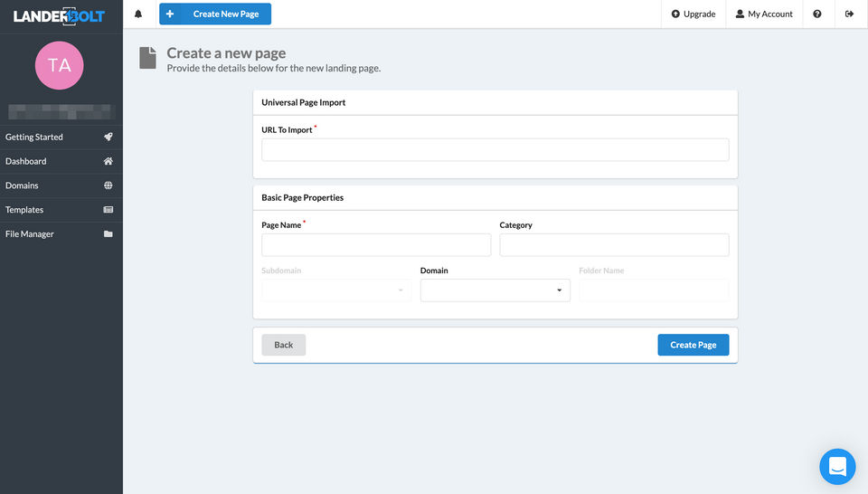This screenshot has height=494, width=868.
Task: Open the My Account menu
Action: 764,14
